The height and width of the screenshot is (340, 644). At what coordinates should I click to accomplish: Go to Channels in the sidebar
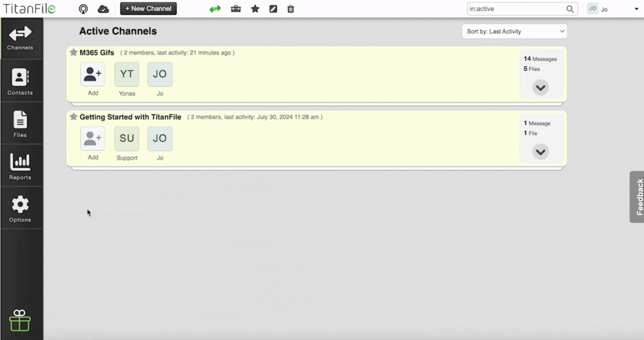(x=20, y=38)
